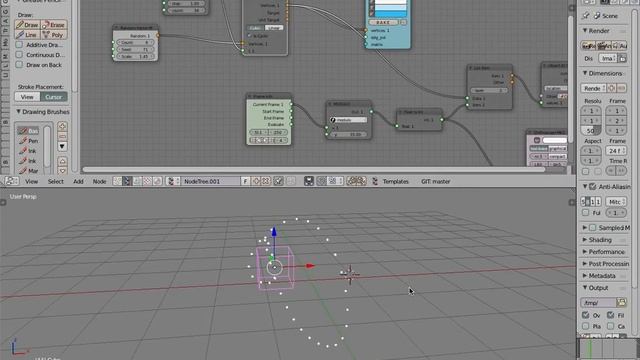Open the modulo function dropdown in math node
The height and width of the screenshot is (360, 640).
[348, 120]
